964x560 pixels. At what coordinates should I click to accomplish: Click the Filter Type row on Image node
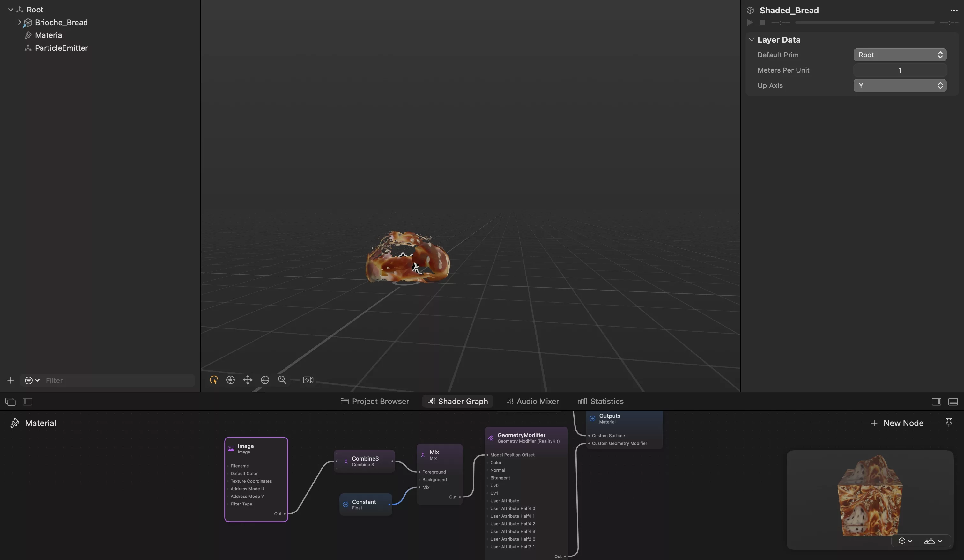(x=241, y=504)
